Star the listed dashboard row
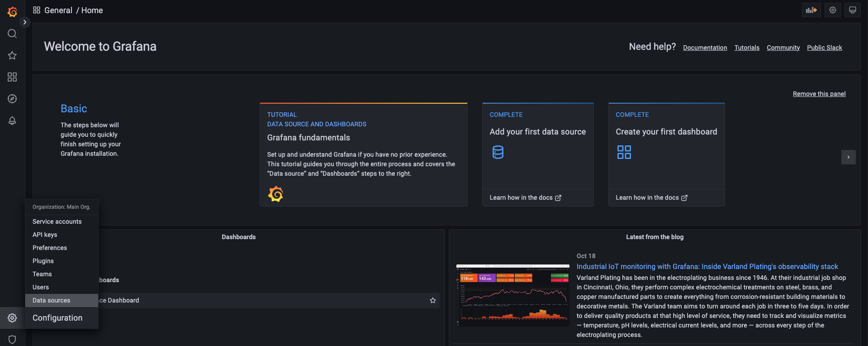This screenshot has width=868, height=346. point(432,300)
